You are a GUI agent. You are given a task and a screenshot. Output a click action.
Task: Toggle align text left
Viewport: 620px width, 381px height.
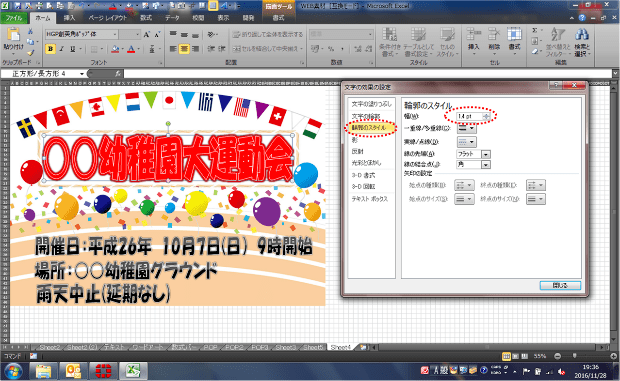coord(173,49)
